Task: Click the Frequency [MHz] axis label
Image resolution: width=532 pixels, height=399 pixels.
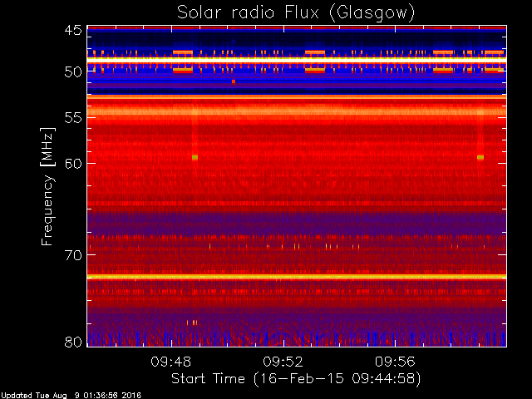Action: (x=47, y=186)
